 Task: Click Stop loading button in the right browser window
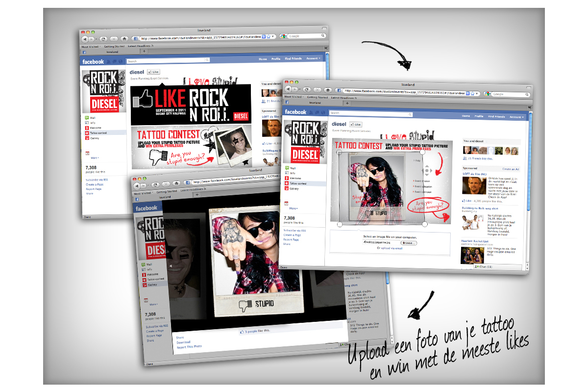point(318,90)
